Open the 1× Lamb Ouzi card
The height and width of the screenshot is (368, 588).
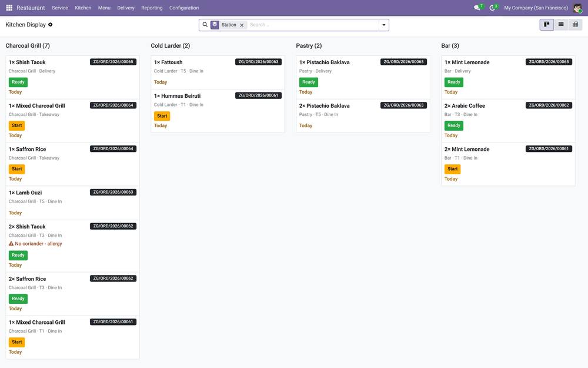[x=72, y=203]
